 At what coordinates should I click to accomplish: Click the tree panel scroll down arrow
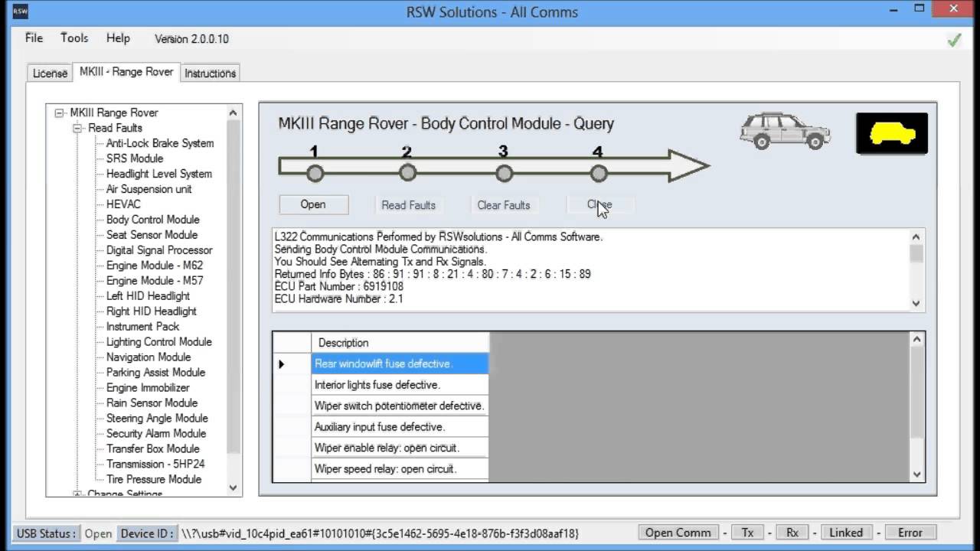[x=233, y=487]
